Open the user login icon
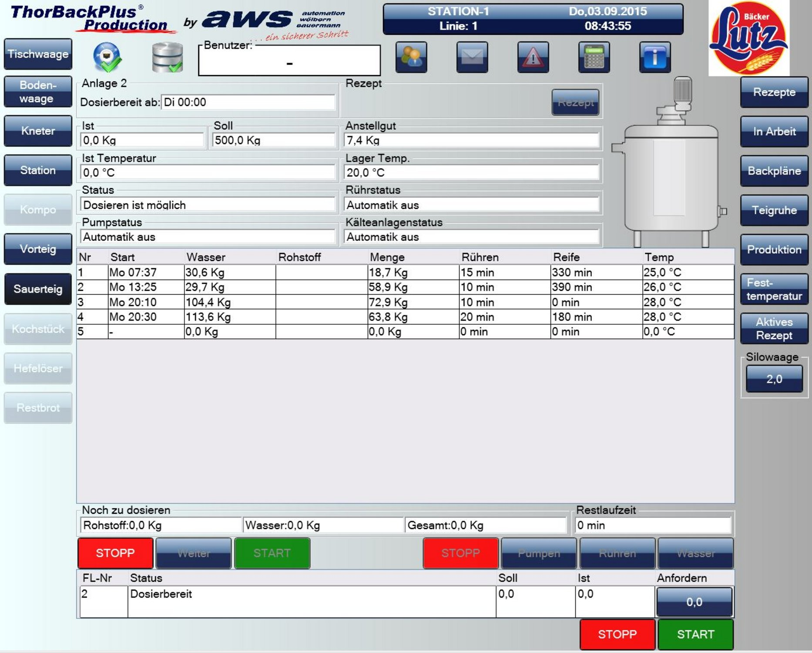This screenshot has height=653, width=812. (x=411, y=57)
